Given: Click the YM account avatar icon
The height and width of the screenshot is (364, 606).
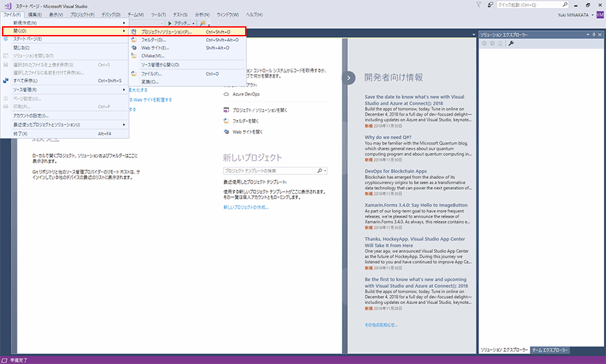Looking at the screenshot, I should pyautogui.click(x=600, y=15).
